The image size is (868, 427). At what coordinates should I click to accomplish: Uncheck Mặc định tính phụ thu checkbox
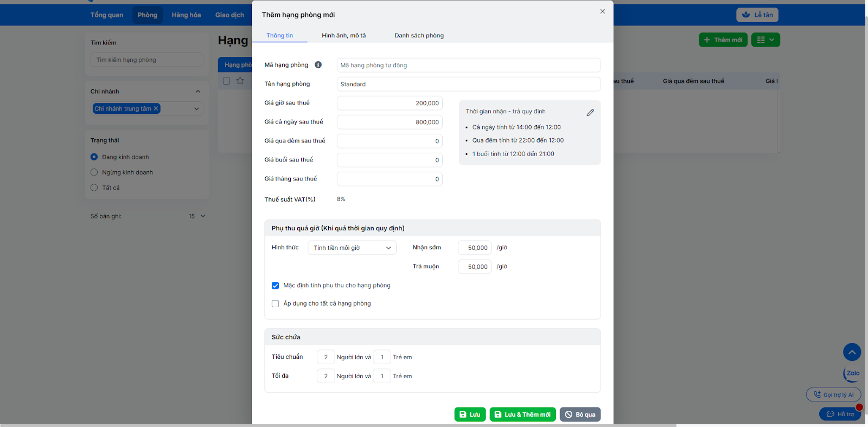click(276, 286)
